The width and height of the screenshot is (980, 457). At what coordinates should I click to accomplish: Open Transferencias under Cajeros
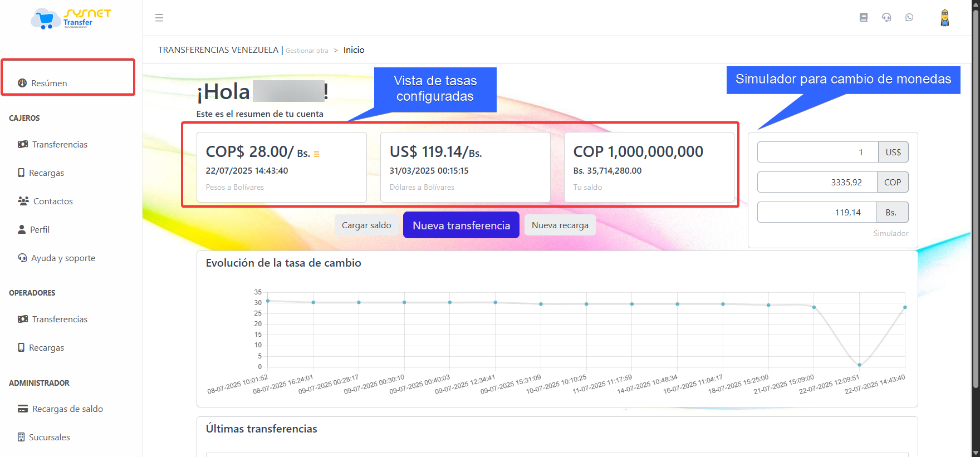[x=60, y=144]
